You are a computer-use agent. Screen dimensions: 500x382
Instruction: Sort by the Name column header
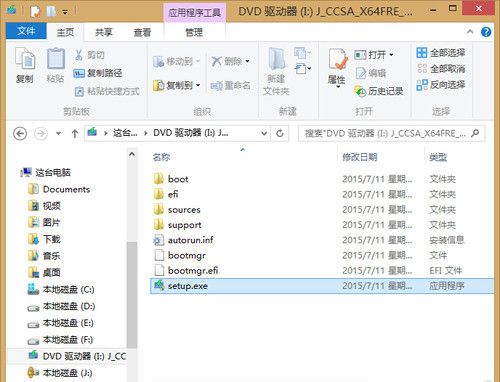(x=161, y=157)
